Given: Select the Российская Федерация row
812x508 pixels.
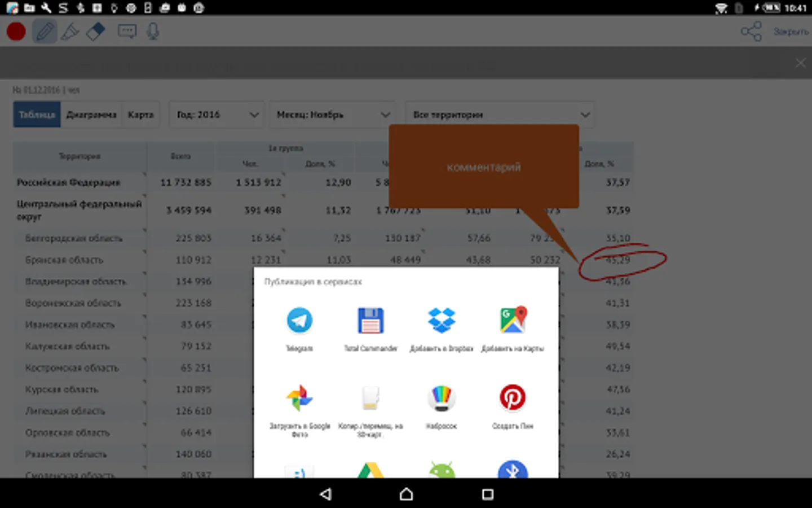Looking at the screenshot, I should pyautogui.click(x=323, y=182).
